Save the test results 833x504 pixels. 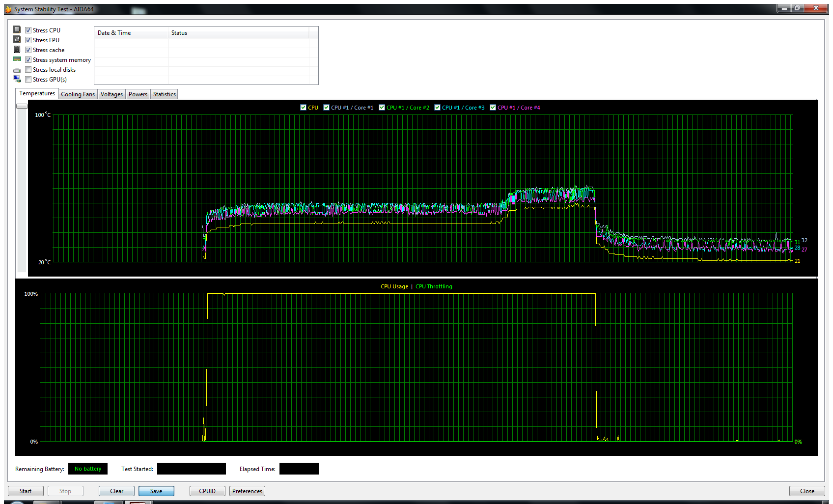tap(156, 491)
